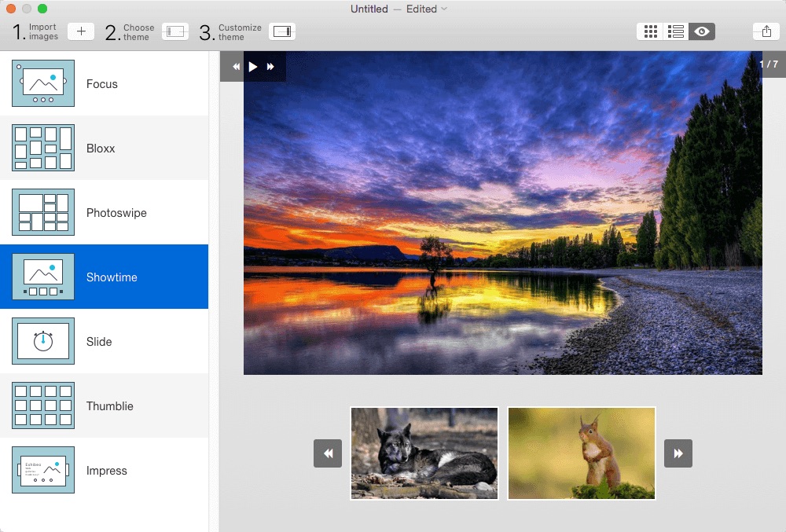Choose the Photoswipe theme

pos(105,212)
